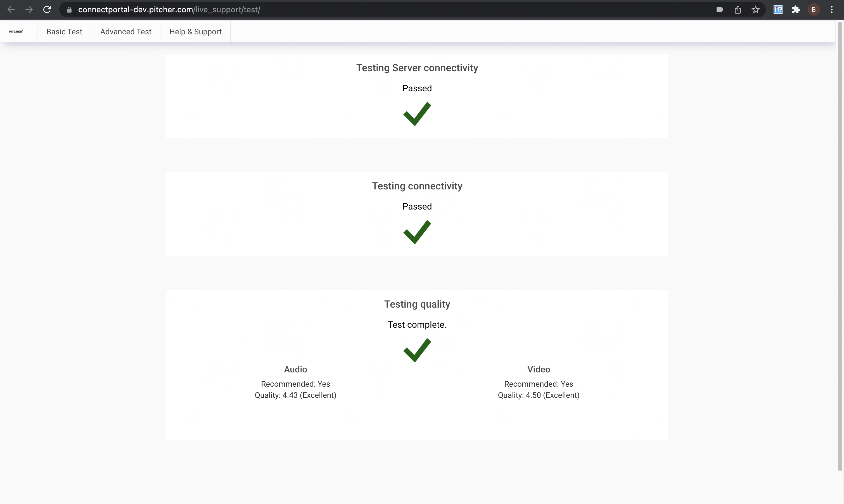Click the vertical page scrollbar

click(840, 244)
